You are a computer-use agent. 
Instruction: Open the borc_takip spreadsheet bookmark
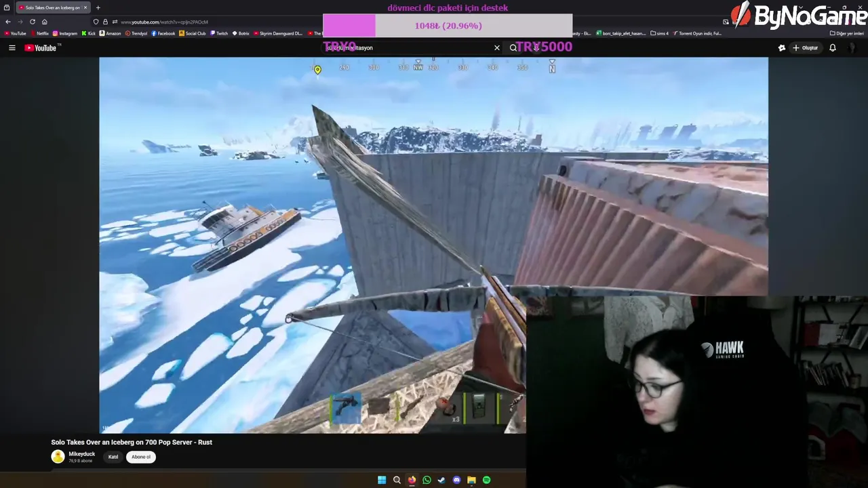coord(621,33)
